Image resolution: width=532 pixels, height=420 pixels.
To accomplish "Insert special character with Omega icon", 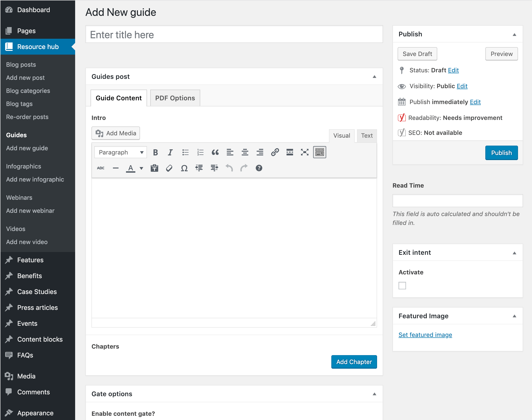I will 184,168.
